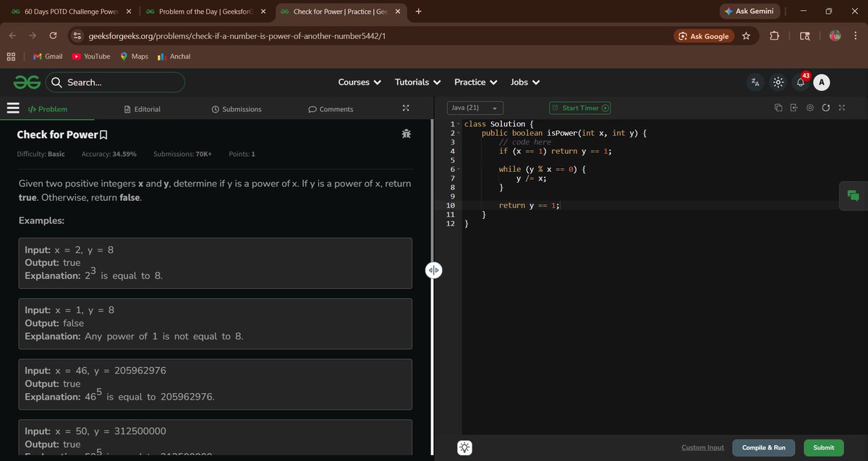The image size is (868, 461).
Task: Click the GeeksforGeeks logo
Action: [27, 82]
